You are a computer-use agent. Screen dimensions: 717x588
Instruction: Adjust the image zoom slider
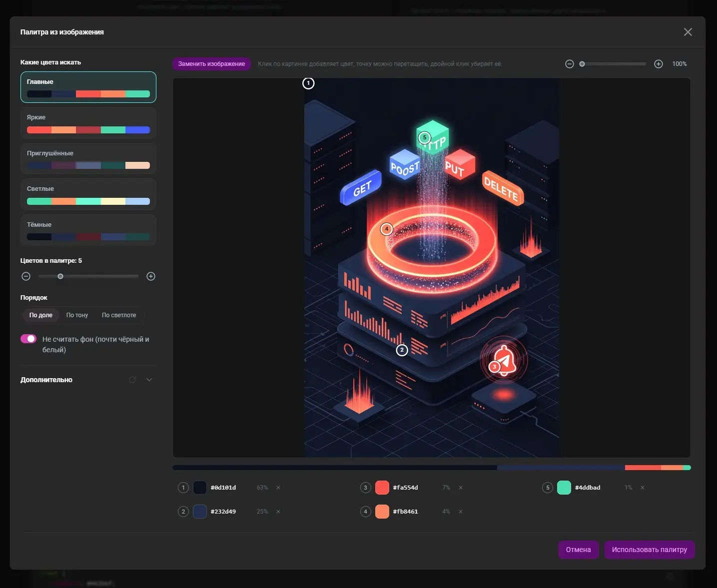pyautogui.click(x=614, y=64)
